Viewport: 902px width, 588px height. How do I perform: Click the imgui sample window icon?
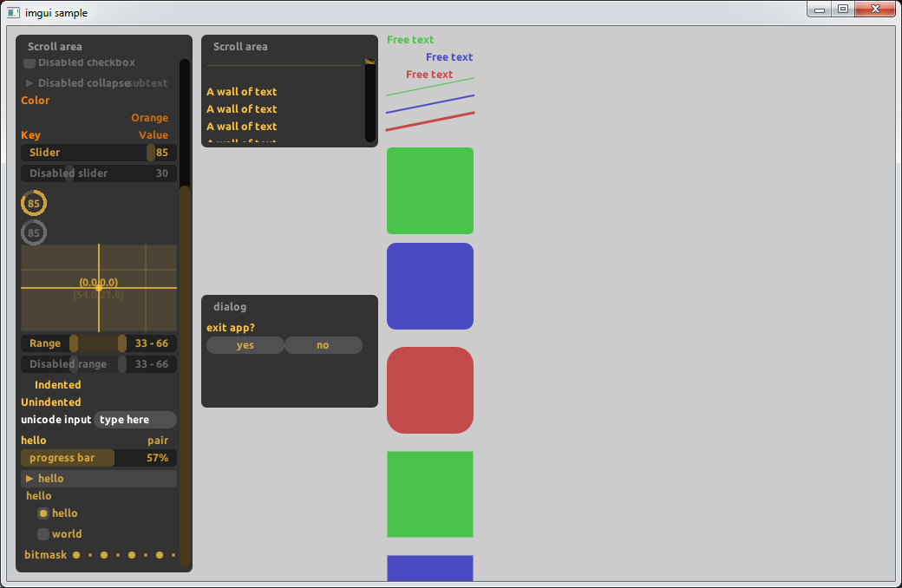click(13, 12)
